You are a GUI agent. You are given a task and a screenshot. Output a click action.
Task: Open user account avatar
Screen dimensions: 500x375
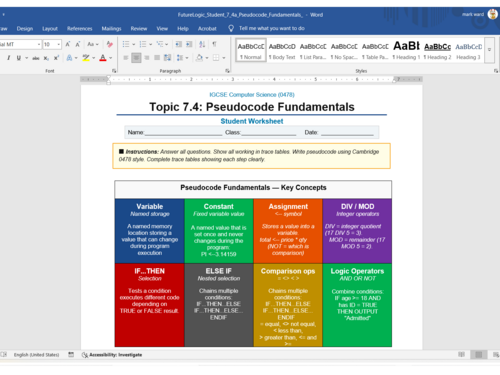tap(492, 14)
